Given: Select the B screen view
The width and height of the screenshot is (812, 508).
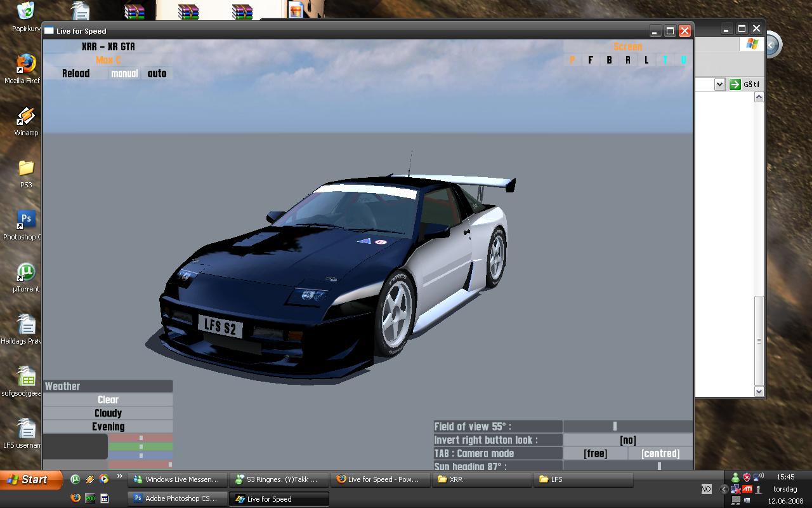Looking at the screenshot, I should click(x=609, y=60).
